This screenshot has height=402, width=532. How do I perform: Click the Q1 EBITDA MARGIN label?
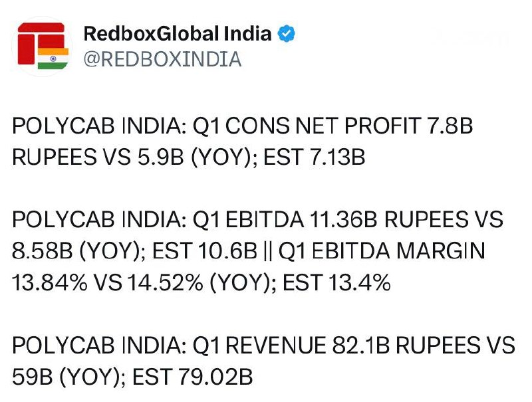point(382,251)
